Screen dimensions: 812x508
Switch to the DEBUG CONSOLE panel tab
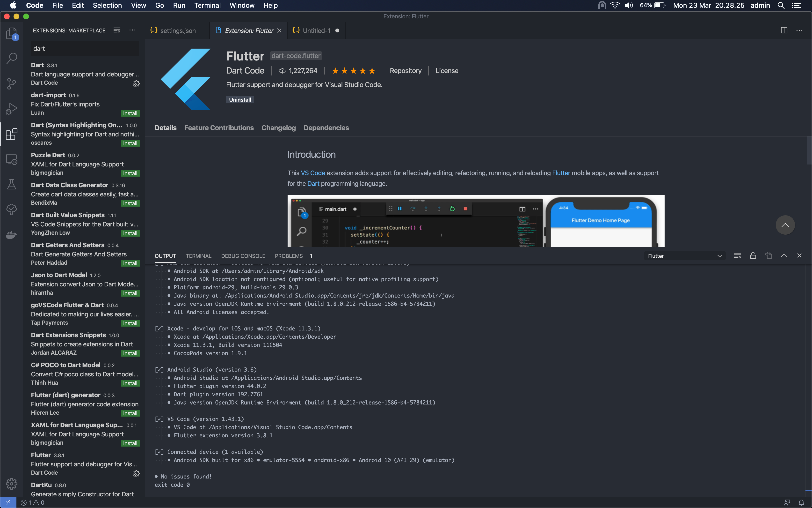243,256
